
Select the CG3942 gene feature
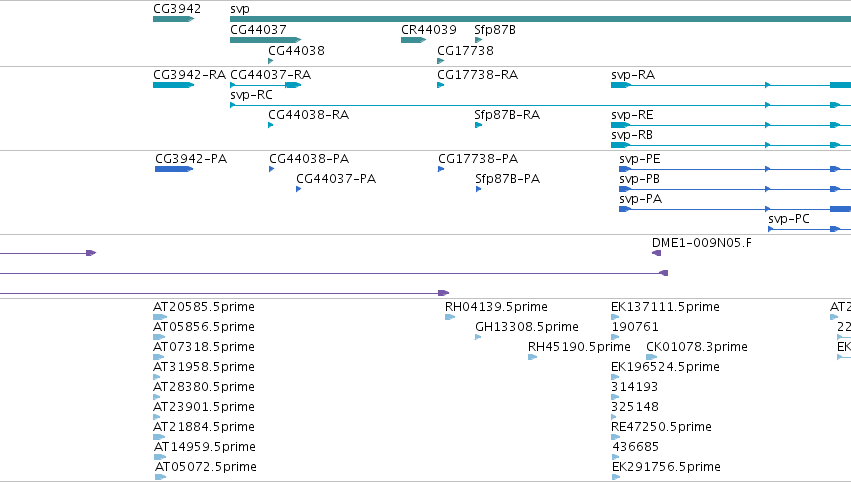(x=174, y=20)
